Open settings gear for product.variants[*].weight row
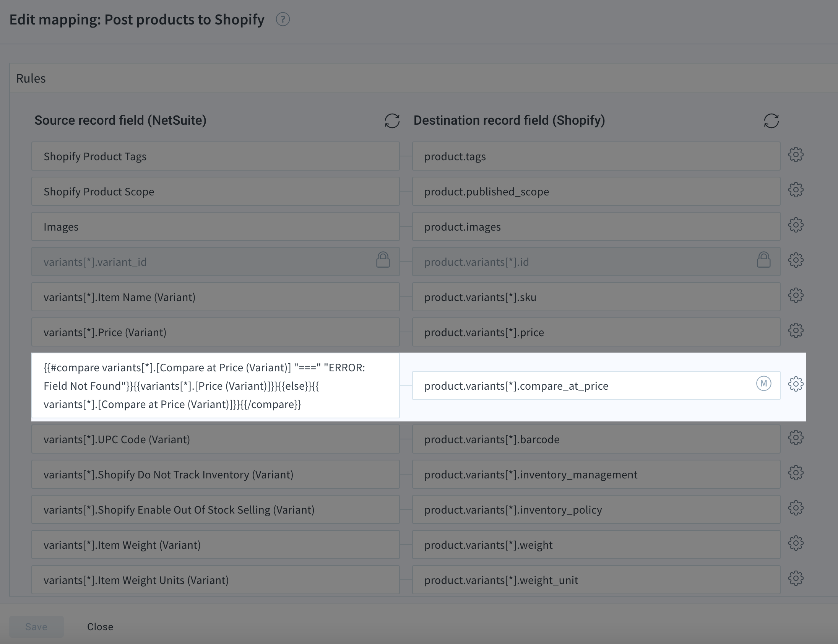Screen dimensions: 838x644 (796, 543)
